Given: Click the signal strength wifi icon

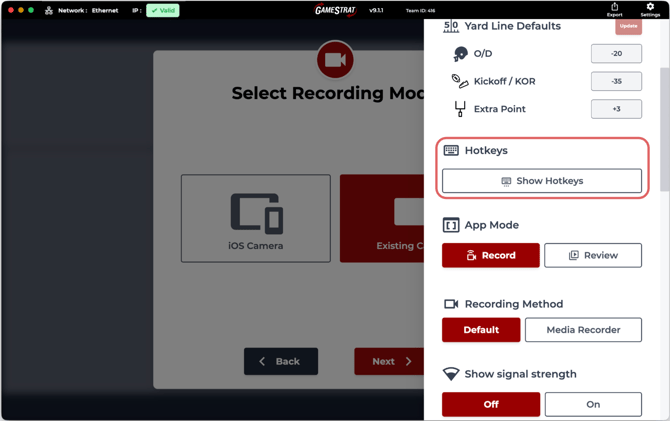Looking at the screenshot, I should point(451,374).
